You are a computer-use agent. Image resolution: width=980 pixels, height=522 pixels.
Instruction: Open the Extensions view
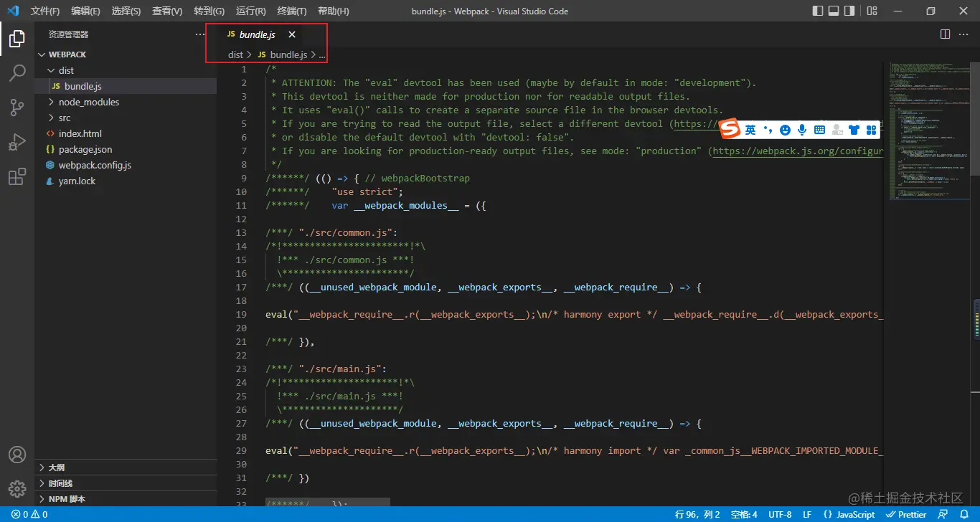[17, 177]
